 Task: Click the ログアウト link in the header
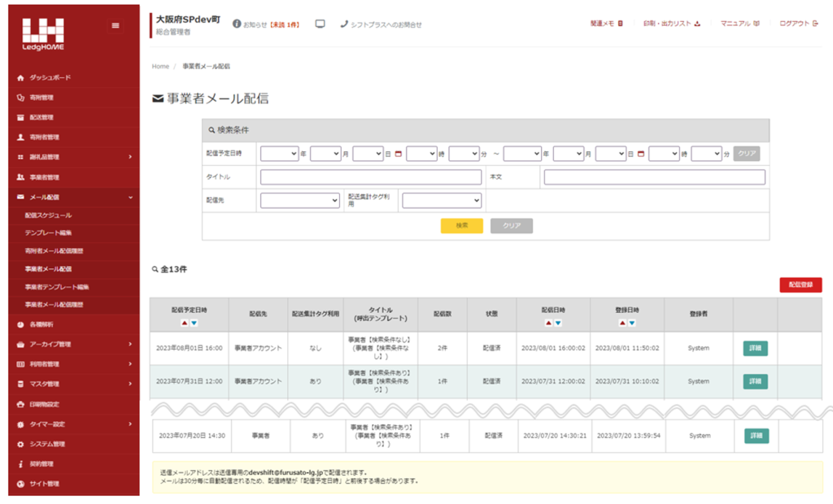point(798,24)
